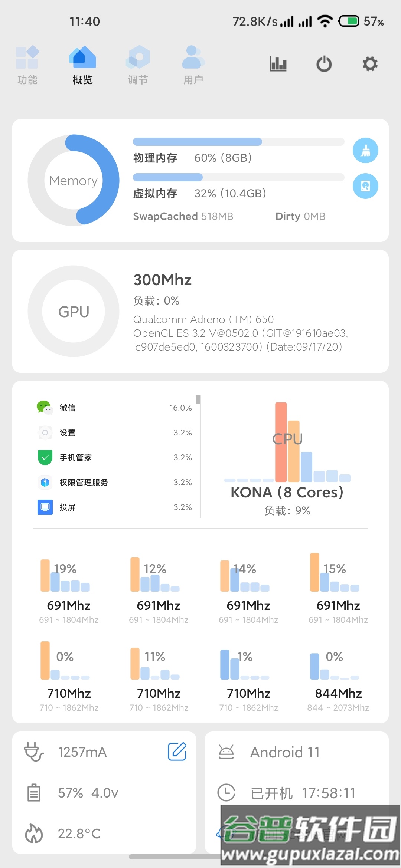This screenshot has width=401, height=868.
Task: Open the 用户 tab
Action: point(193,65)
